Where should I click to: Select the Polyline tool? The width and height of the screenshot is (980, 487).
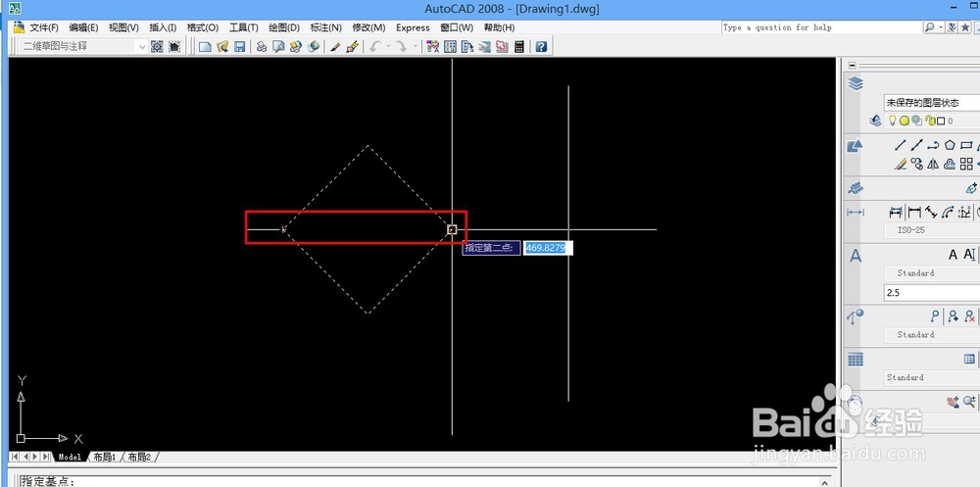pyautogui.click(x=933, y=146)
